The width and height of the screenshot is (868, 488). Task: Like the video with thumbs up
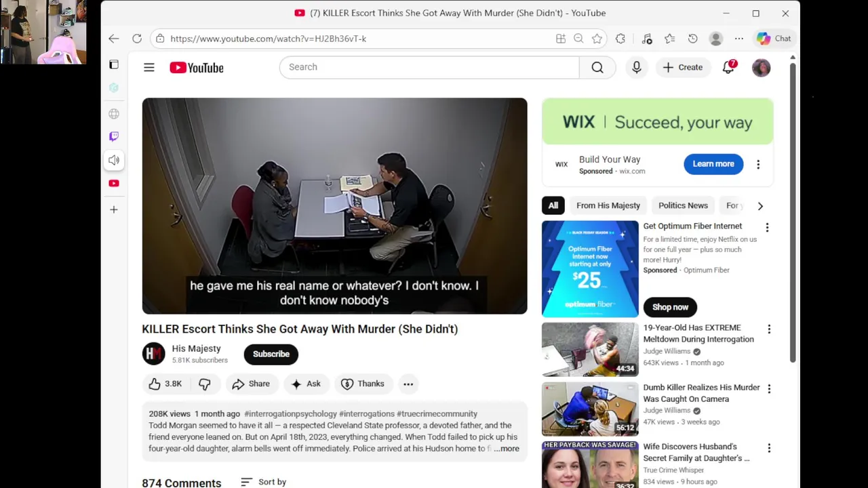tap(165, 384)
